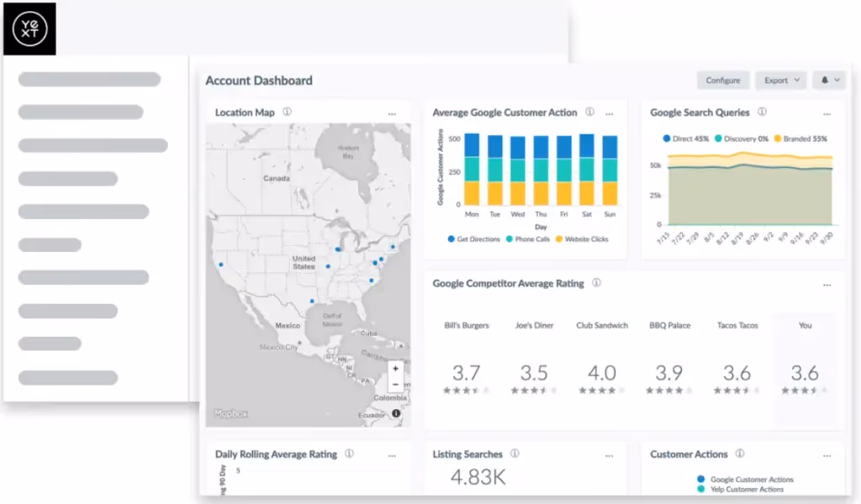Click info icon beside Google Competitor Average Rating
Viewport: 861px width, 504px height.
point(596,283)
